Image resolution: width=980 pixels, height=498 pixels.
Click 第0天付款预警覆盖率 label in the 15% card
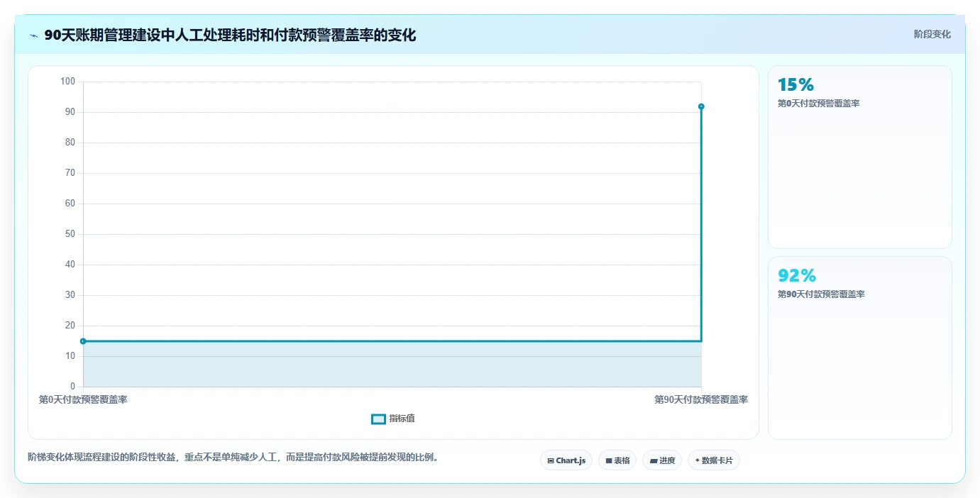[x=819, y=104]
